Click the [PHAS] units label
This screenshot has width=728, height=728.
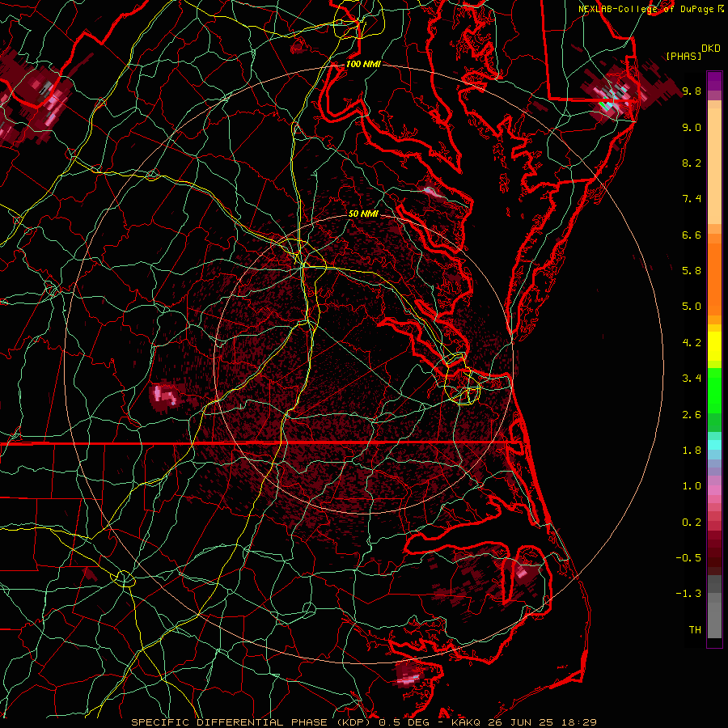[684, 57]
